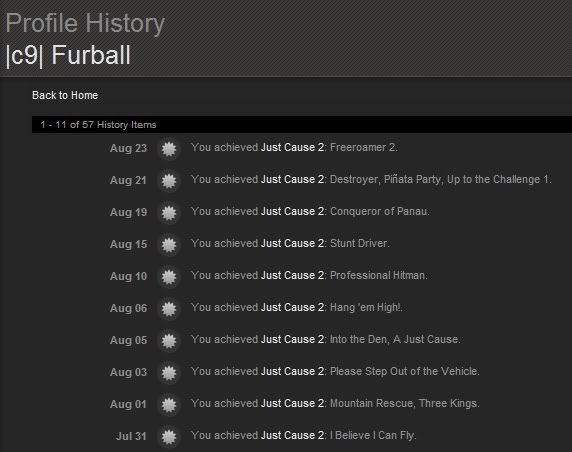
Task: Click the achievement icon beside Aug 21
Action: tap(169, 181)
